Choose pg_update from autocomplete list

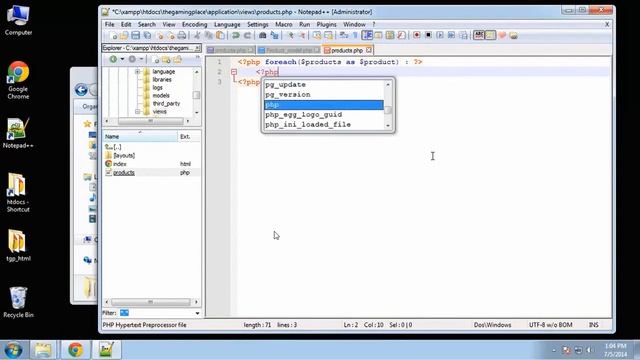point(324,84)
